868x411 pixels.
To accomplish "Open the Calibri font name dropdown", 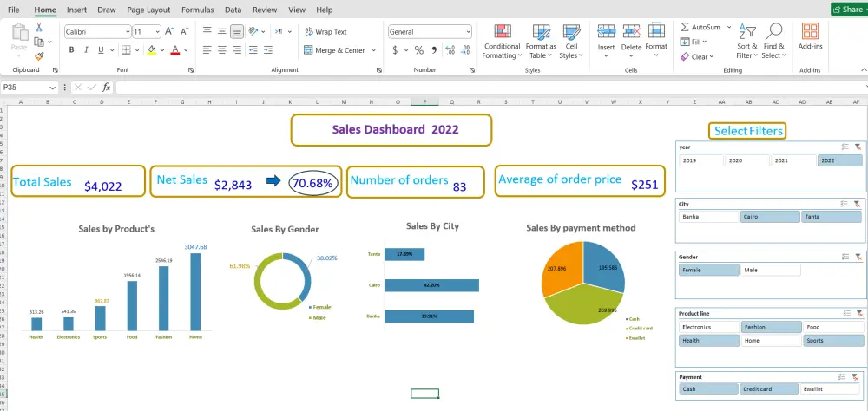I will click(x=128, y=32).
